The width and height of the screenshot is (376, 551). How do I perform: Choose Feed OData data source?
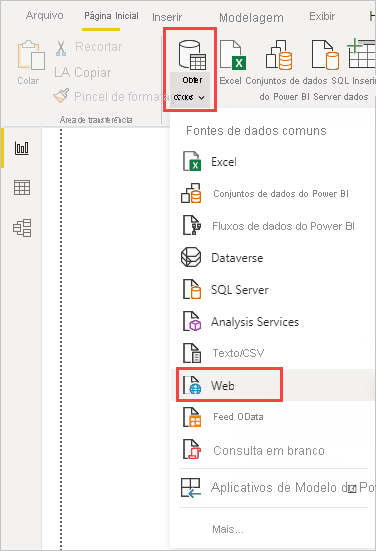coord(273,417)
